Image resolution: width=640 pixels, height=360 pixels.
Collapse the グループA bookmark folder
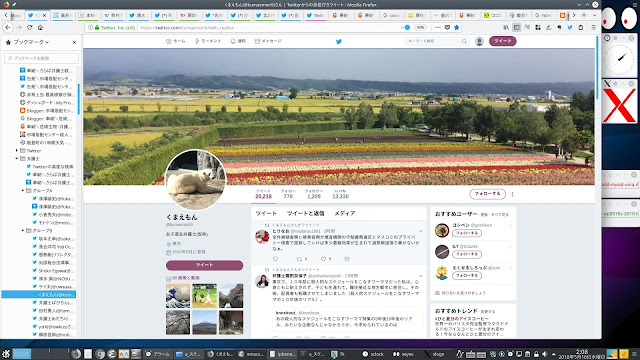(23, 191)
